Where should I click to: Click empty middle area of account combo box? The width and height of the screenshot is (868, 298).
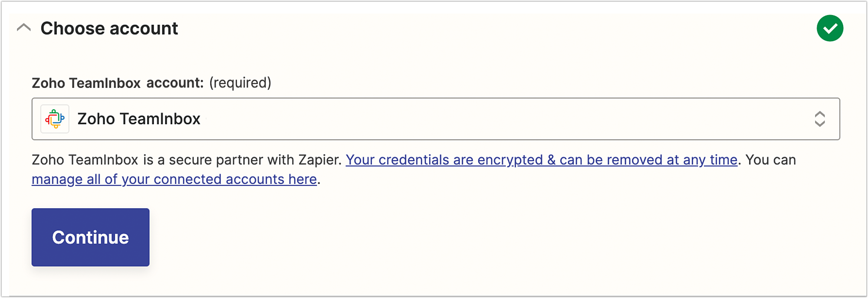[477, 119]
